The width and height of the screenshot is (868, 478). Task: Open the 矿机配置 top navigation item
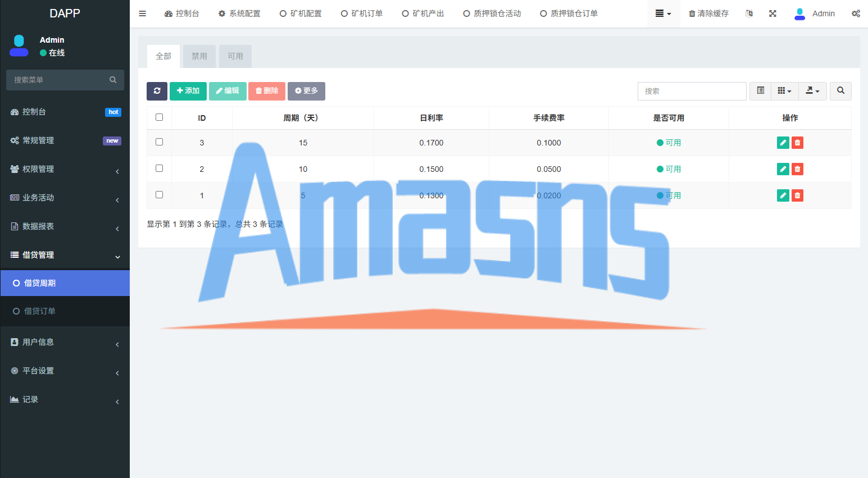click(301, 13)
